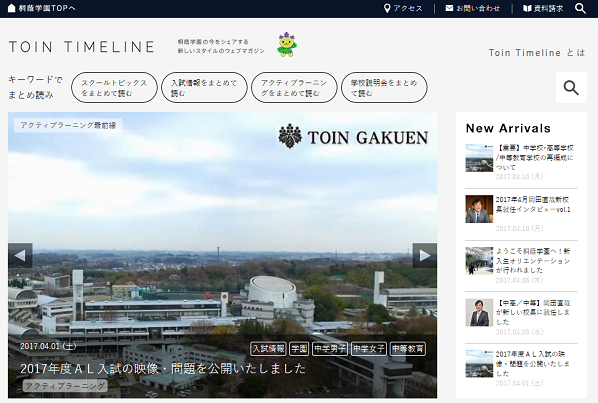Open sidebar 2017年度ＡＬ入試の映像・問題 article title
Image resolution: width=598 pixels, height=403 pixels.
pyautogui.click(x=533, y=363)
